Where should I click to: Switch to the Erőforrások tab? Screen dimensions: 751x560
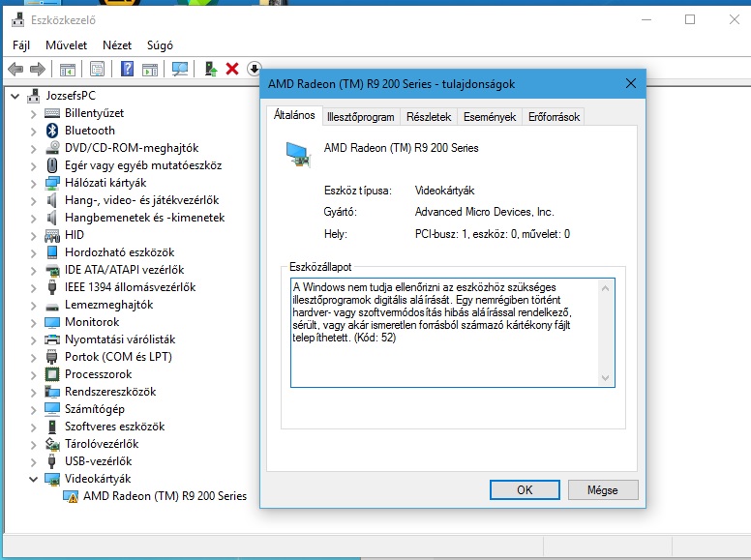point(554,117)
